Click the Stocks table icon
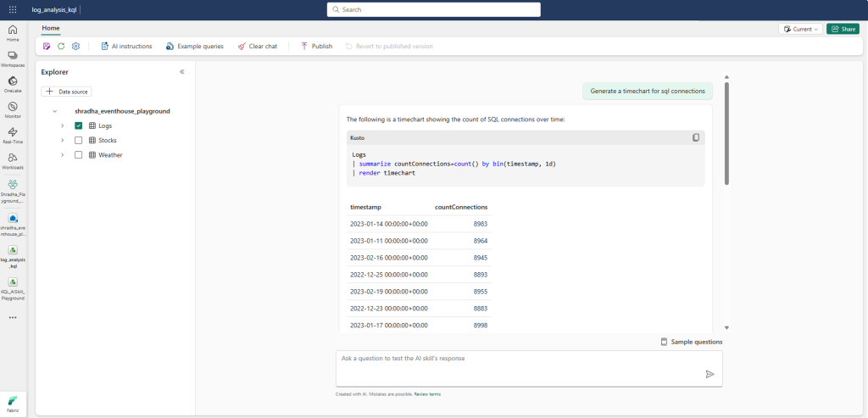This screenshot has width=868, height=418. point(92,140)
